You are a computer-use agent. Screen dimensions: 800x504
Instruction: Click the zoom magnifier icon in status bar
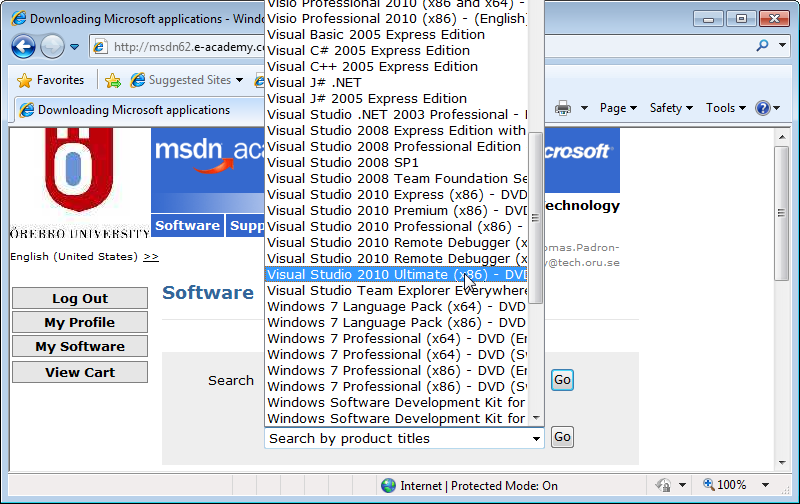pos(709,484)
